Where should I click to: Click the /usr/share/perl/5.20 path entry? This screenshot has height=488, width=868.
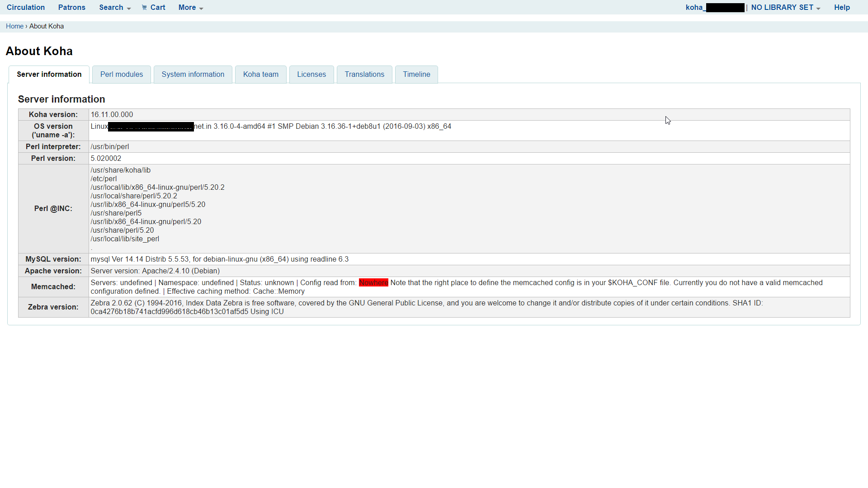click(x=122, y=230)
